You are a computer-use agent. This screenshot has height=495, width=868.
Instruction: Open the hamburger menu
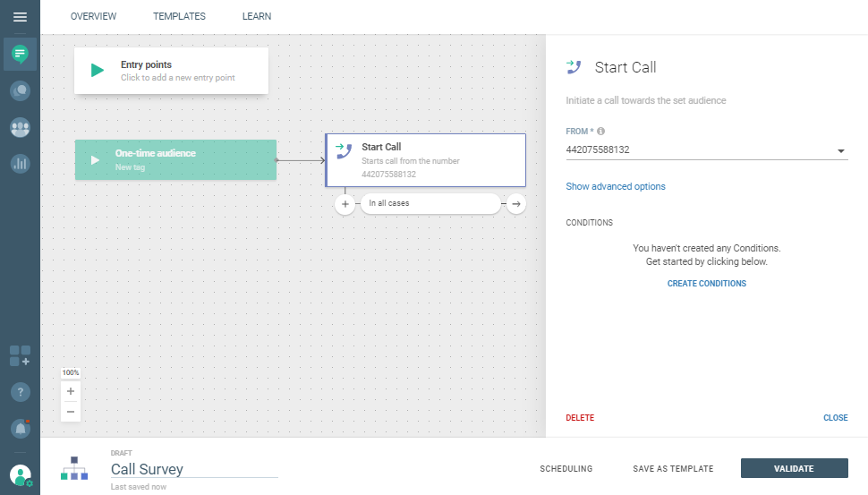coord(20,17)
